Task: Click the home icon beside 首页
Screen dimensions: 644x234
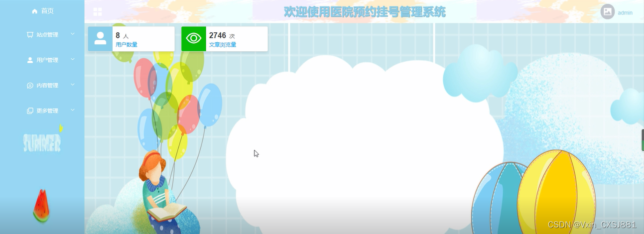Action: tap(35, 11)
